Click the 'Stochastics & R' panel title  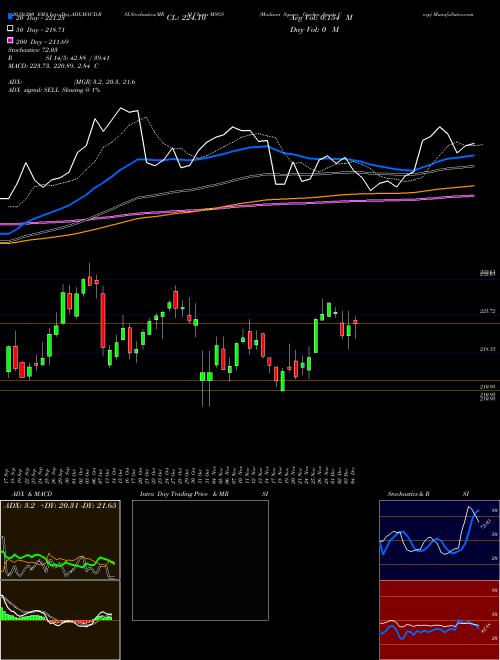[409, 494]
